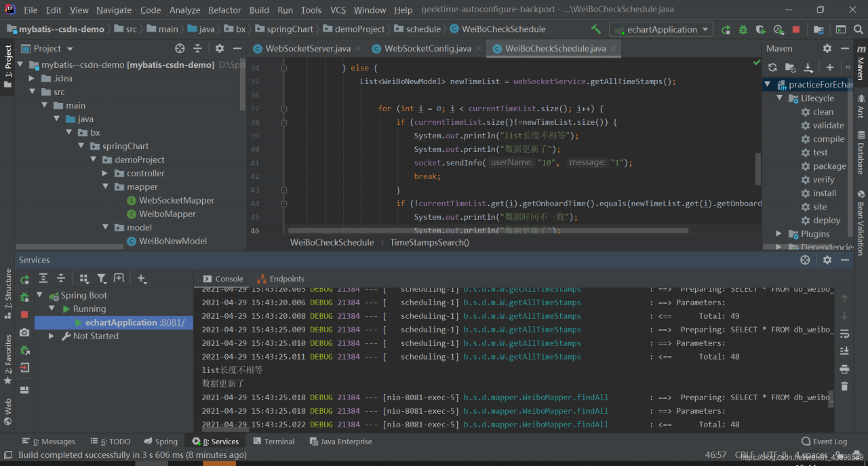868x466 pixels.
Task: Stop echartApplication in Services sidebar
Action: [x=24, y=315]
